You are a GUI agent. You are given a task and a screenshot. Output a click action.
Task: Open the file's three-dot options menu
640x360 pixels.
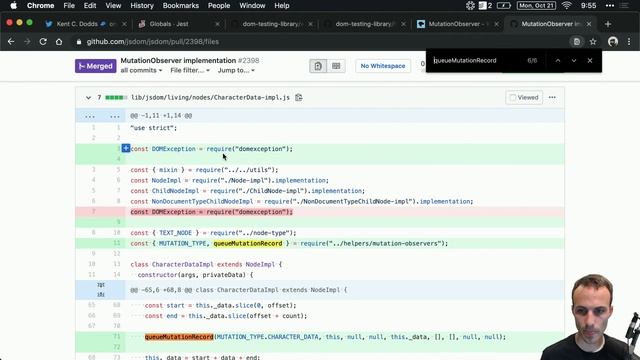[x=552, y=97]
